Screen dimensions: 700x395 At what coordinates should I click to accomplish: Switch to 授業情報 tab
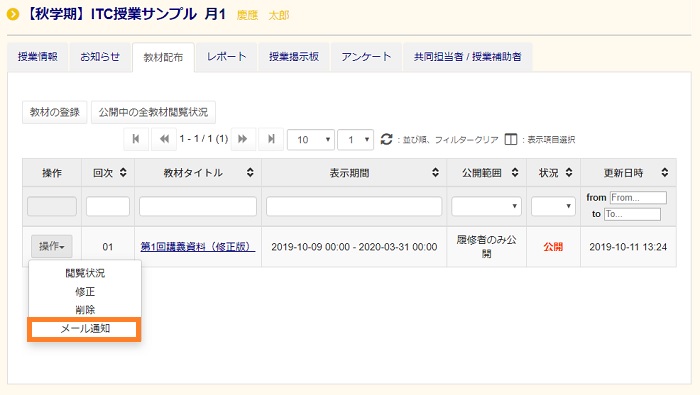tap(38, 57)
